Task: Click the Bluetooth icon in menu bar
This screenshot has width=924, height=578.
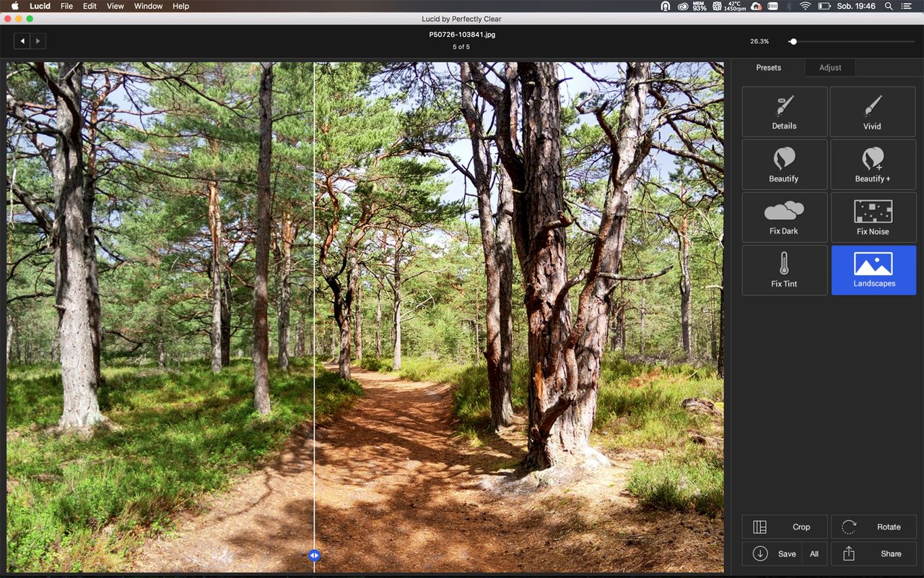Action: (788, 6)
